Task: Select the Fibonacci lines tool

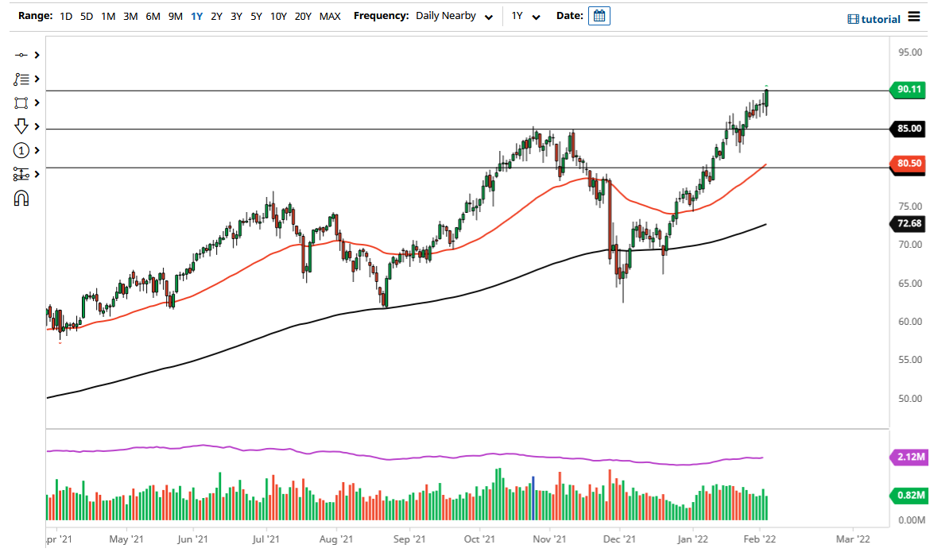Action: pos(21,79)
